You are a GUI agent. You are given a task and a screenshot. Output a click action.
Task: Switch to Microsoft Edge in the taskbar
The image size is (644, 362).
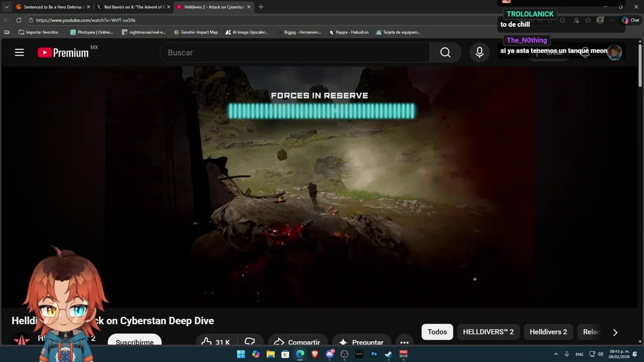300,354
